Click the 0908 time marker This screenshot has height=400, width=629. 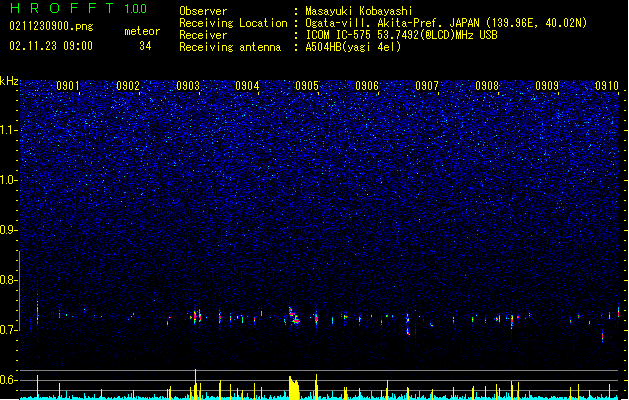pyautogui.click(x=487, y=86)
